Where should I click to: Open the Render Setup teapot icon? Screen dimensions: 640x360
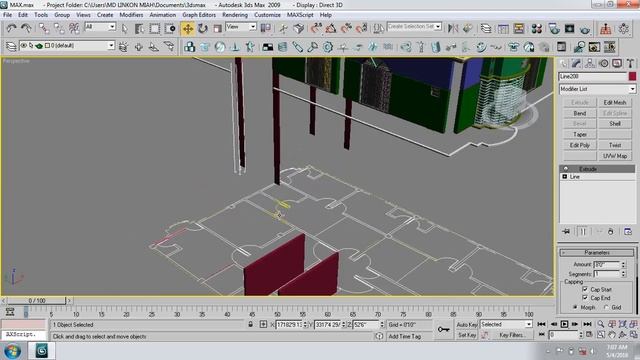pyautogui.click(x=554, y=28)
